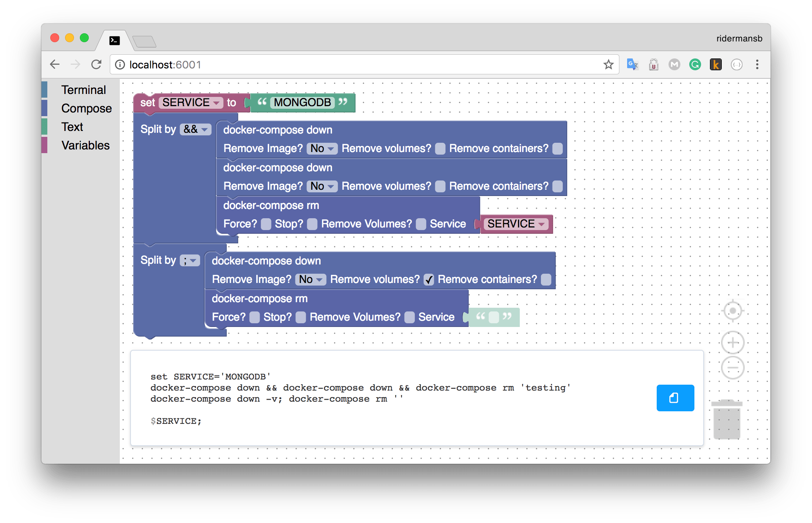Enable Remove containers in first docker-compose down
This screenshot has width=812, height=523.
point(558,149)
